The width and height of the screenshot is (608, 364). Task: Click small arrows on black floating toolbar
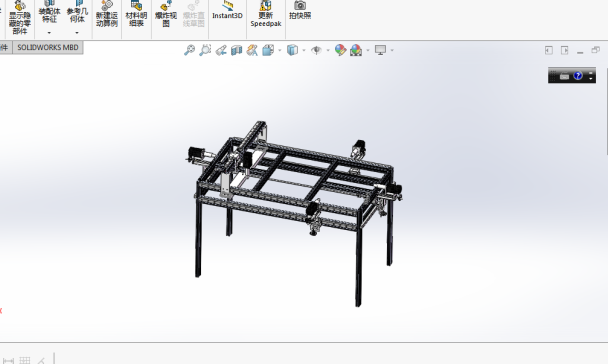coord(591,76)
